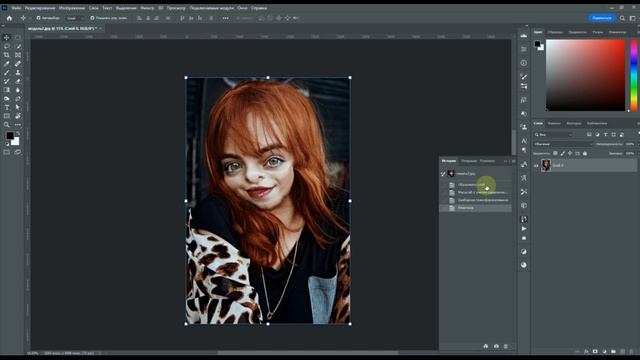
Task: Create new snapshot camera icon in History panel
Action: pos(496,346)
